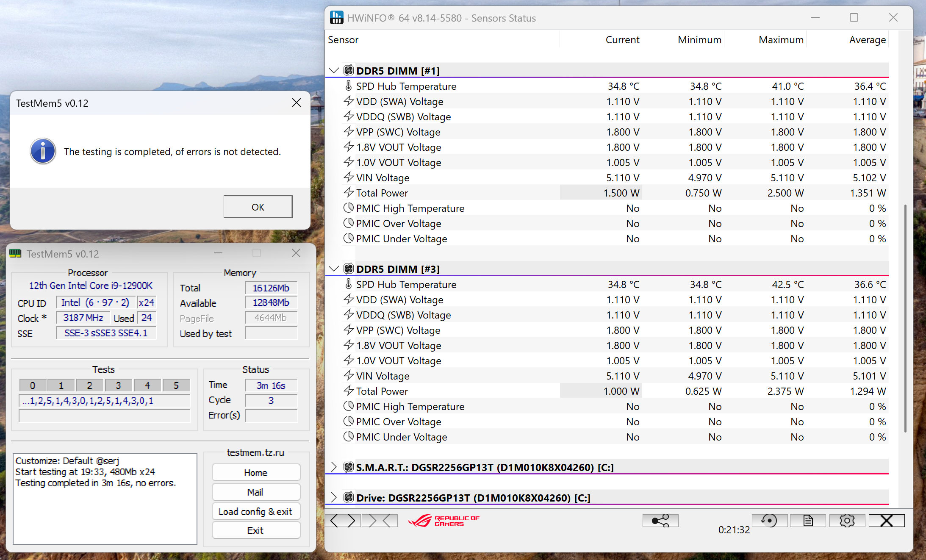Click the Home button in TestMem5
The height and width of the screenshot is (560, 926).
pyautogui.click(x=255, y=472)
